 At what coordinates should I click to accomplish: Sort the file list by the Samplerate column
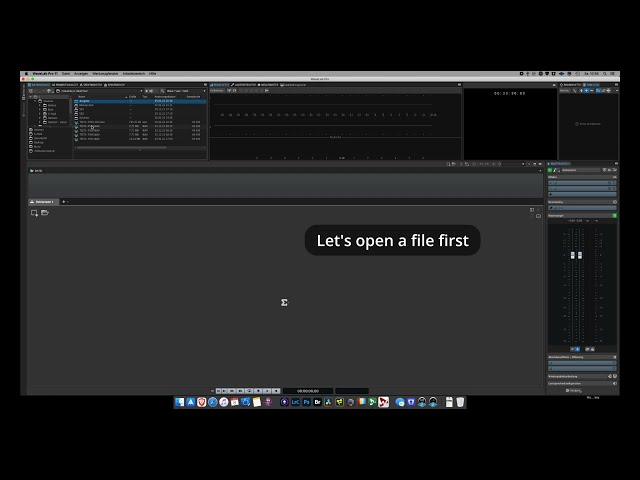[194, 97]
